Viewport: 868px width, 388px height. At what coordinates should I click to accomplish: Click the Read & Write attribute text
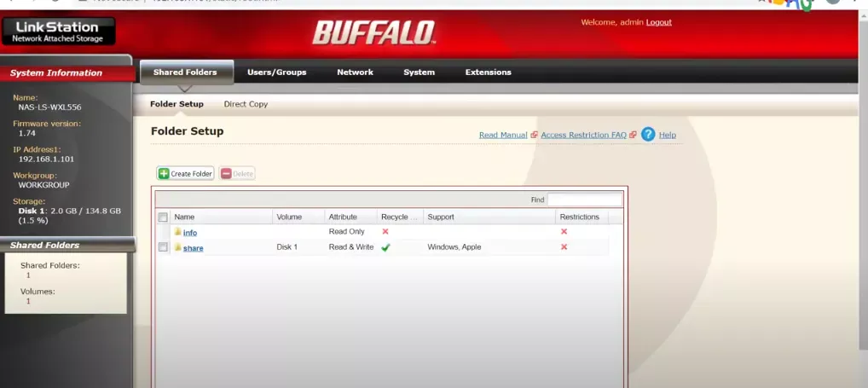click(351, 246)
